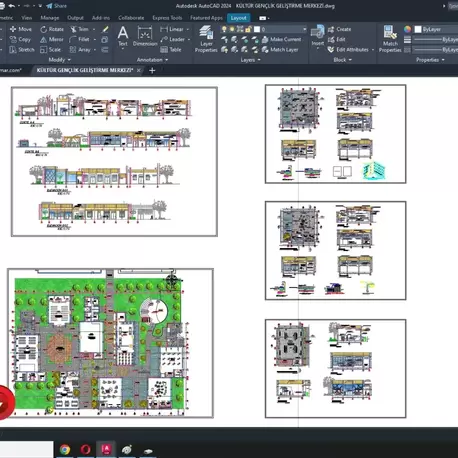The width and height of the screenshot is (458, 458).
Task: Click the Share button
Action: (x=57, y=6)
